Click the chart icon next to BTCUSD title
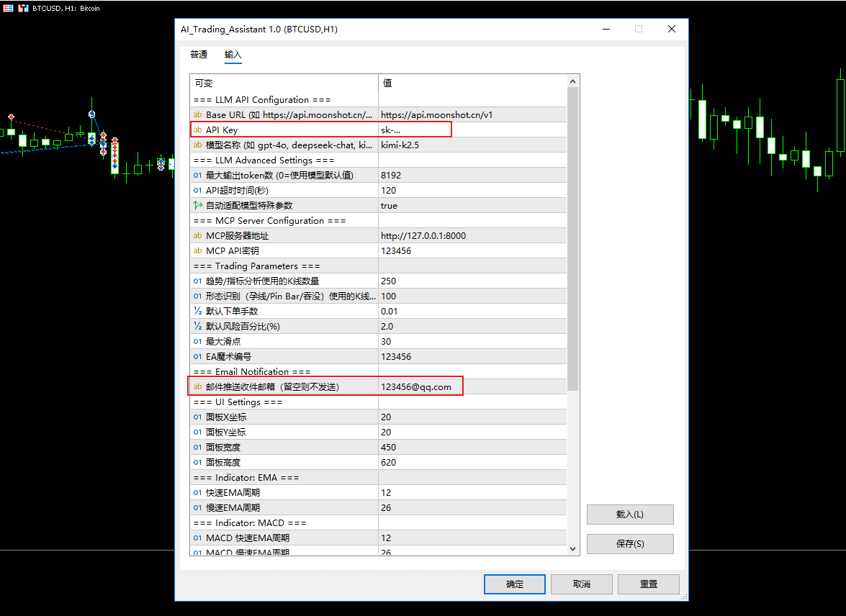Viewport: 846px width, 616px height. tap(23, 8)
